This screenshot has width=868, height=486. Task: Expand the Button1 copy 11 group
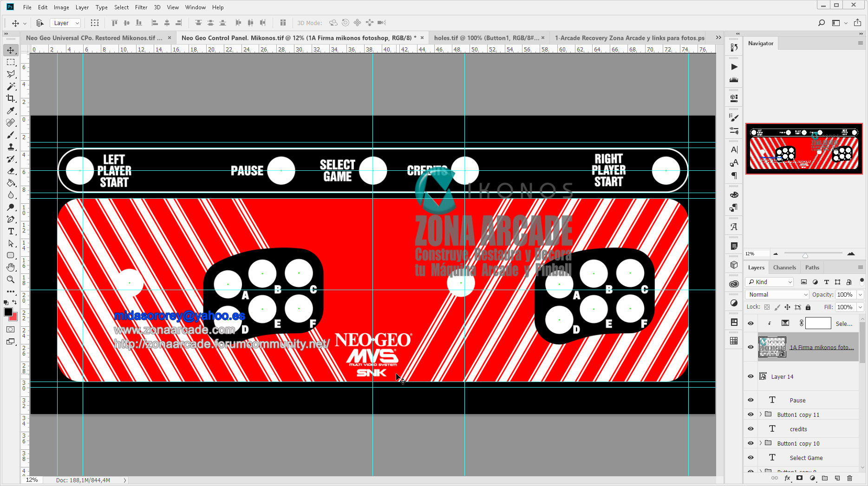point(760,414)
